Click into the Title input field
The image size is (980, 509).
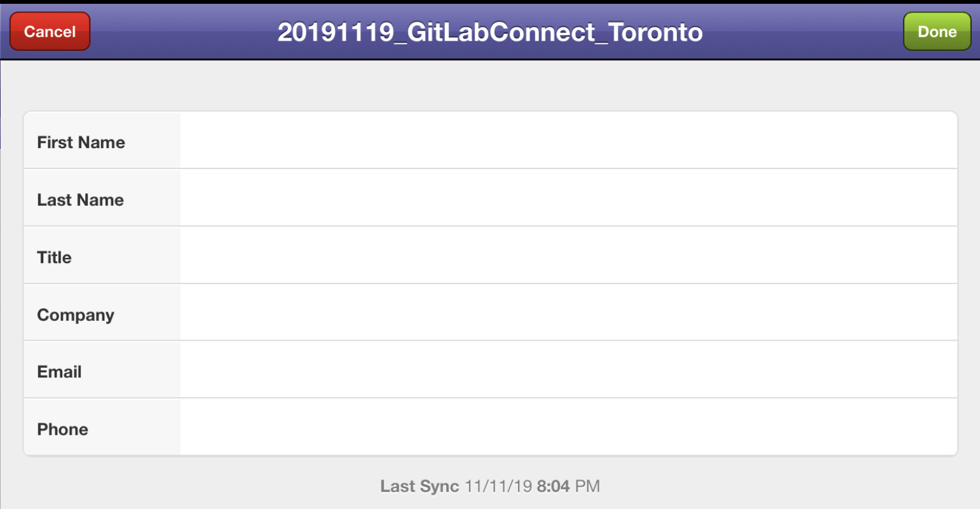(x=569, y=255)
